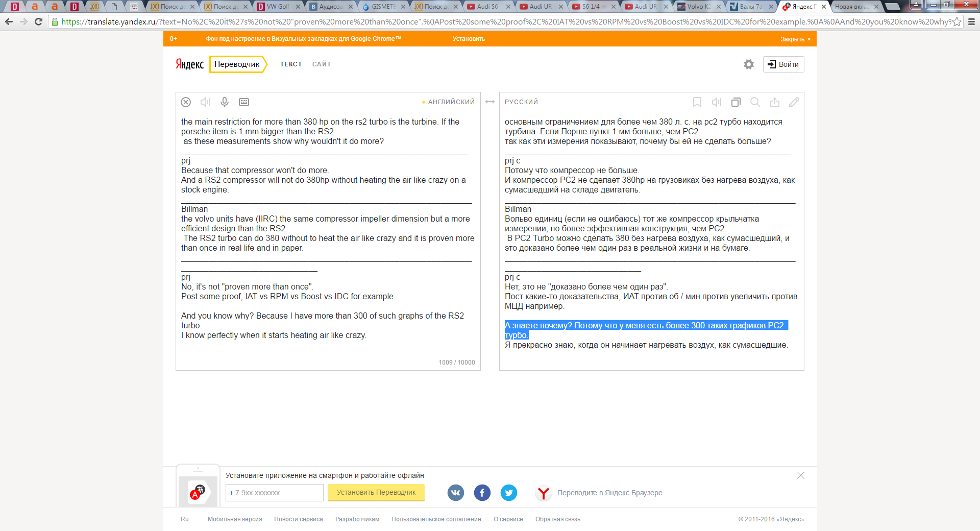Bookmark the translation to favorites
Image resolution: width=980 pixels, height=531 pixels.
pyautogui.click(x=697, y=102)
